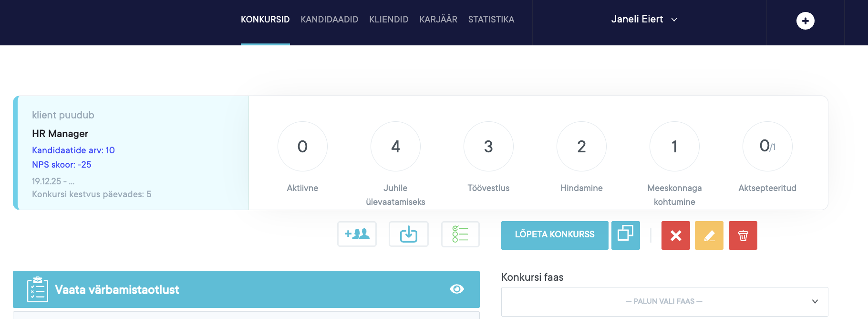The image size is (868, 319).
Task: Go to the Kliendid tab
Action: tap(389, 20)
